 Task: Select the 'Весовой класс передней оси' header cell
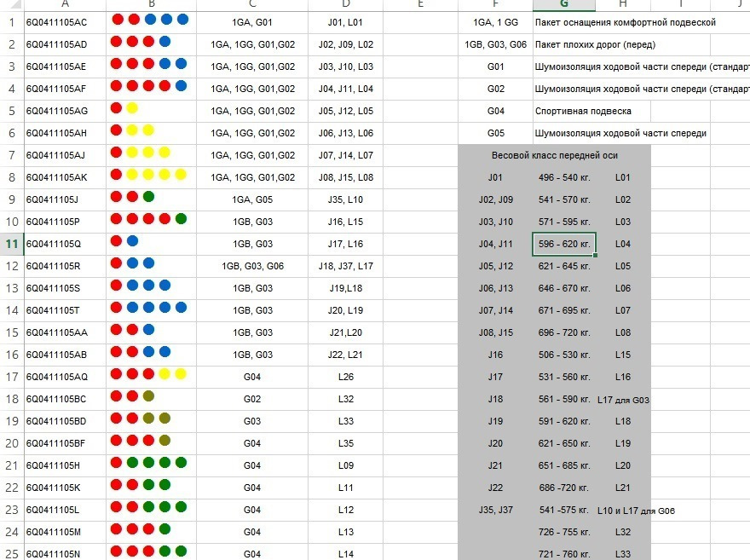pyautogui.click(x=554, y=155)
